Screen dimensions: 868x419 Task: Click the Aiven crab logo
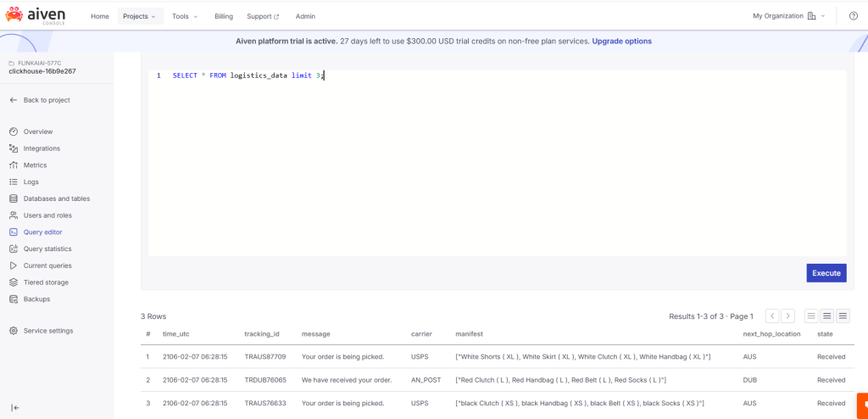[x=14, y=15]
